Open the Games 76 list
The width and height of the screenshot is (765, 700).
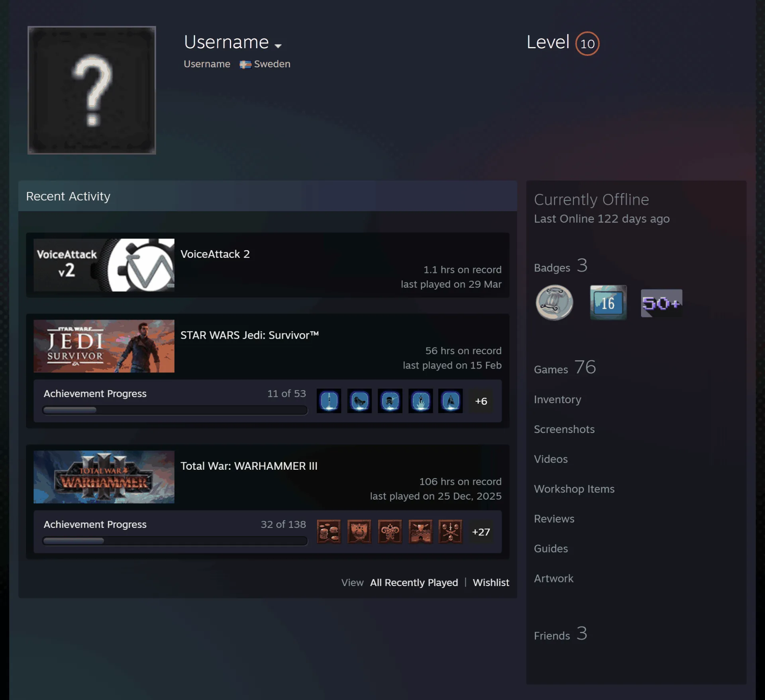point(565,367)
